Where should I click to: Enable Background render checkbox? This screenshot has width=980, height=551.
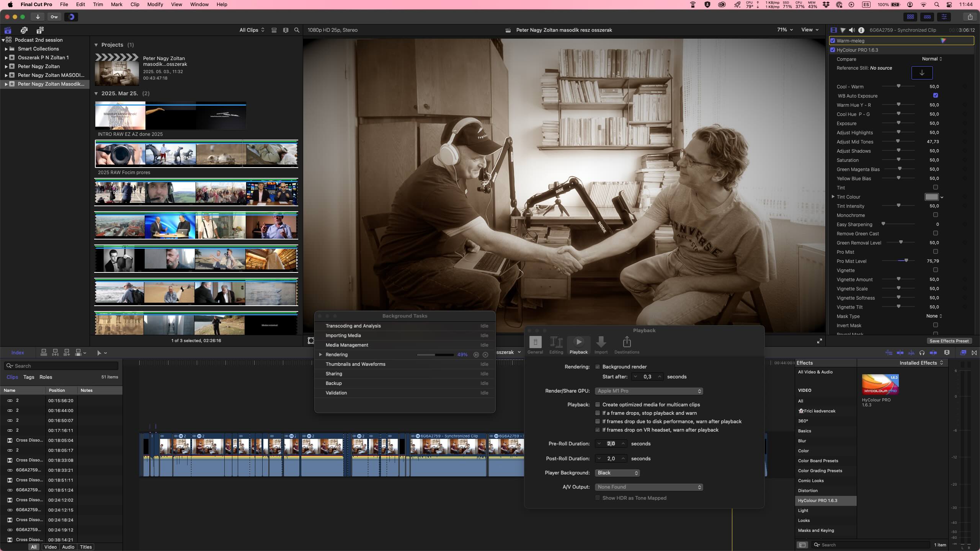(x=597, y=367)
